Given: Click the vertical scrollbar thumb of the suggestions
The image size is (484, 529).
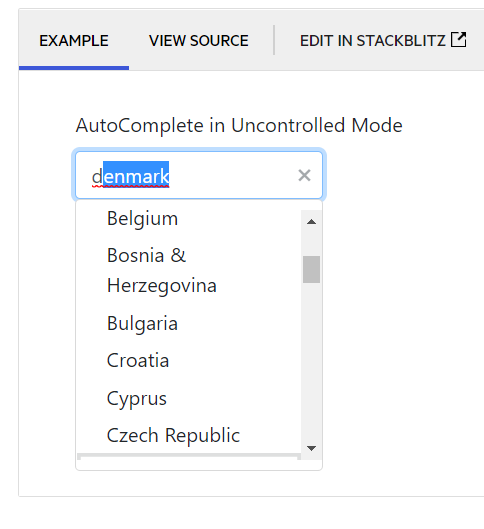Looking at the screenshot, I should [311, 269].
